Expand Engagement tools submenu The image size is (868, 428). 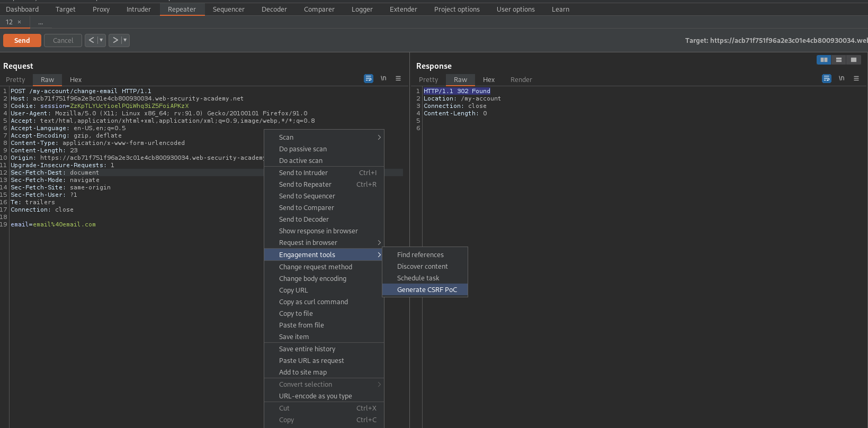(x=324, y=254)
